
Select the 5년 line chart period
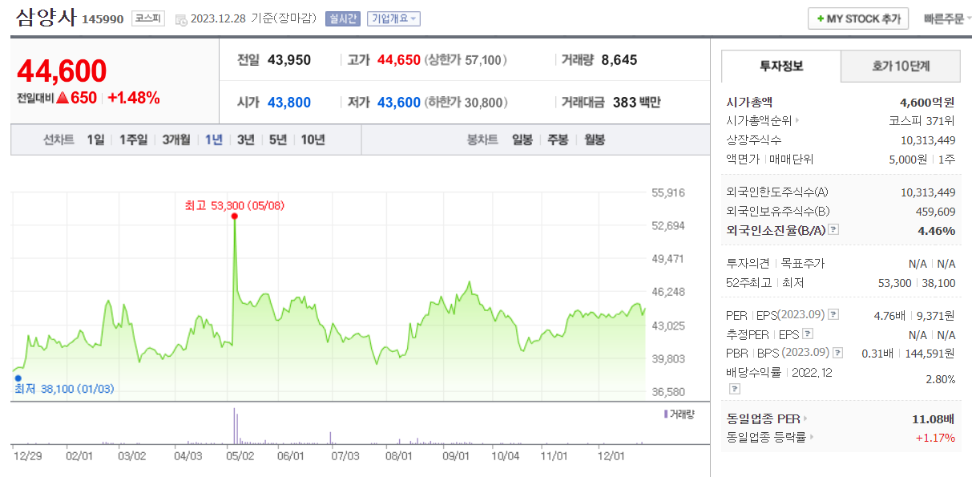tap(278, 139)
